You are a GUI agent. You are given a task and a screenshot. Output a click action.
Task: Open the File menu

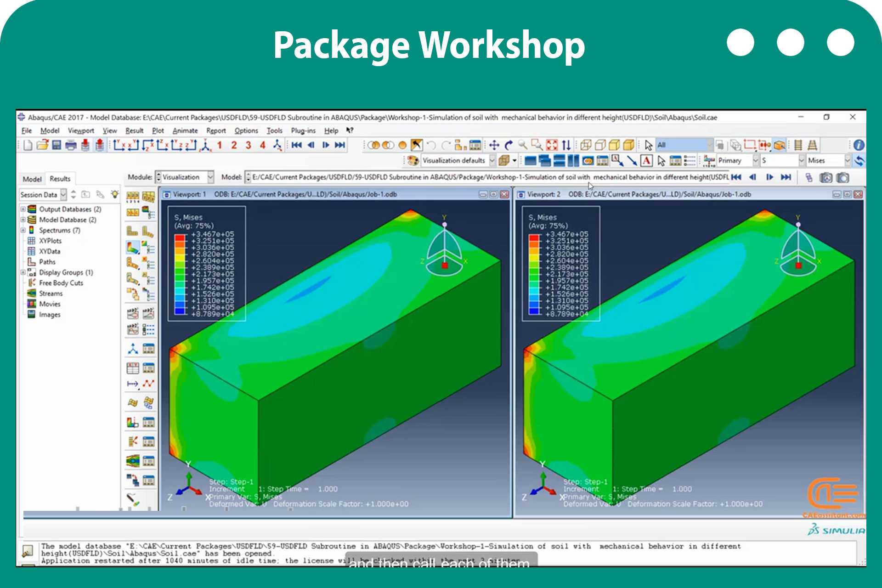click(27, 130)
